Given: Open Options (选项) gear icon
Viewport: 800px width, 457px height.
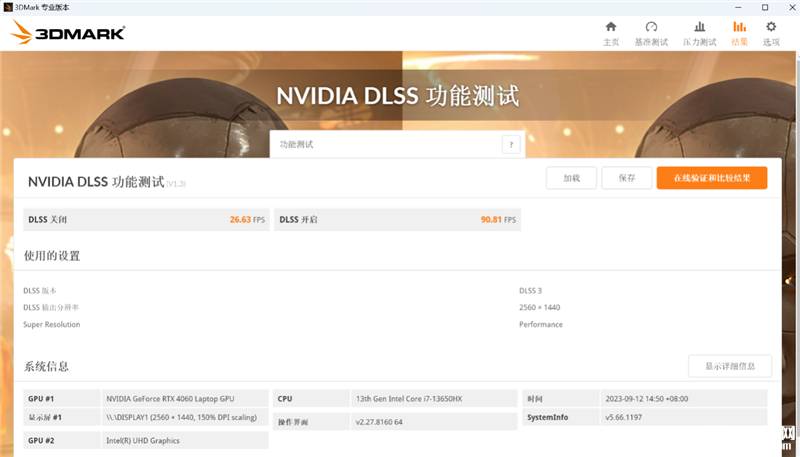Looking at the screenshot, I should click(771, 27).
